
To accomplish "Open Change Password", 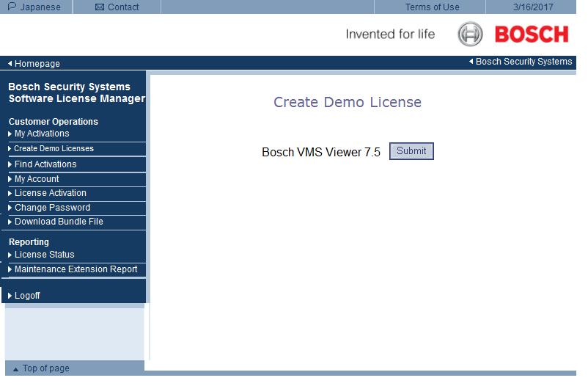I will tap(53, 208).
